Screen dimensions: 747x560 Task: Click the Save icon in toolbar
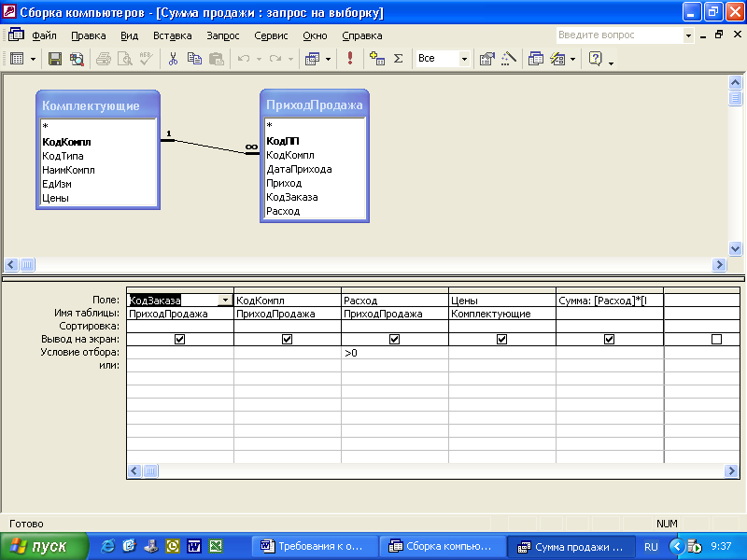[x=55, y=58]
